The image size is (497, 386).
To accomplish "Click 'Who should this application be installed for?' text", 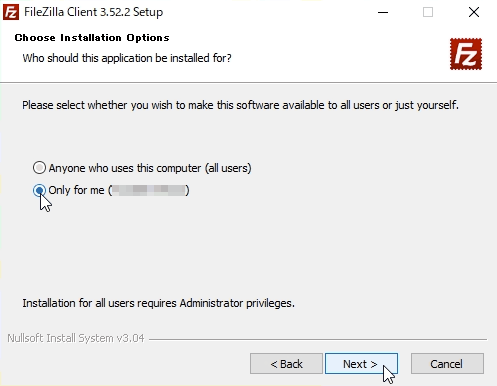I will [127, 58].
